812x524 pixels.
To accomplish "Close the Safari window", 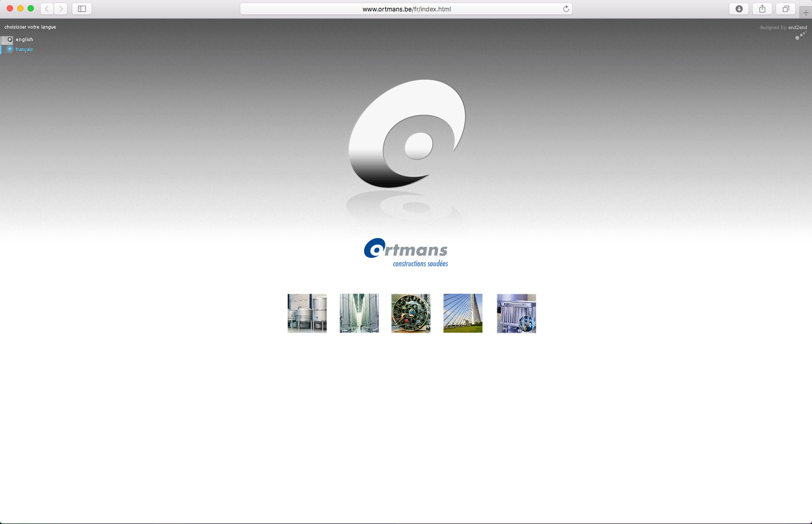I will point(10,8).
